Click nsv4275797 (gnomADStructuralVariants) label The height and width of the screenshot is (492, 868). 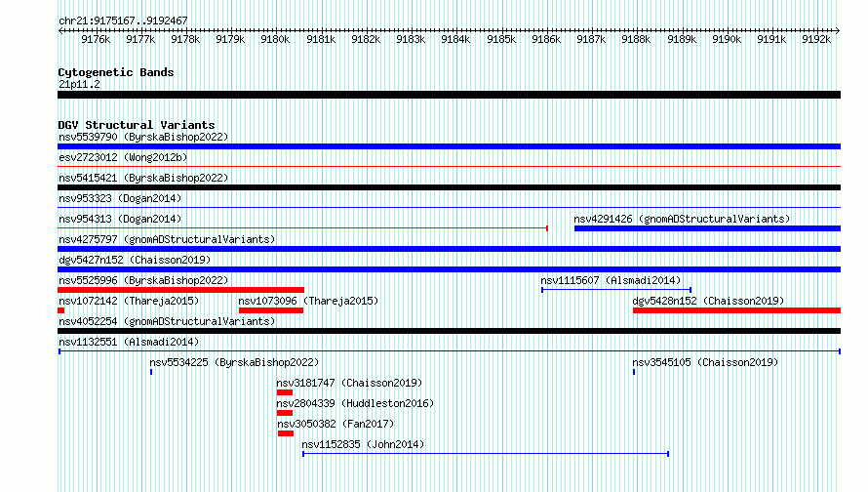click(x=167, y=239)
